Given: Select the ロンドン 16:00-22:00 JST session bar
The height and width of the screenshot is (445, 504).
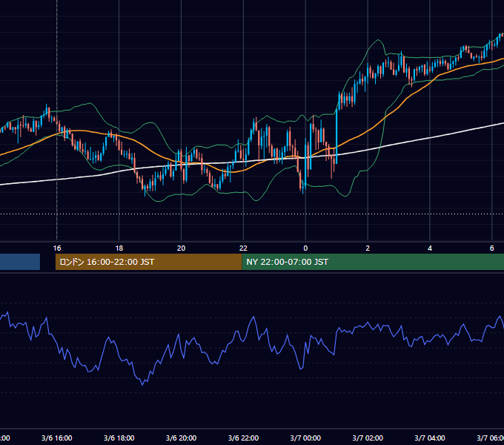Looking at the screenshot, I should click(x=148, y=262).
